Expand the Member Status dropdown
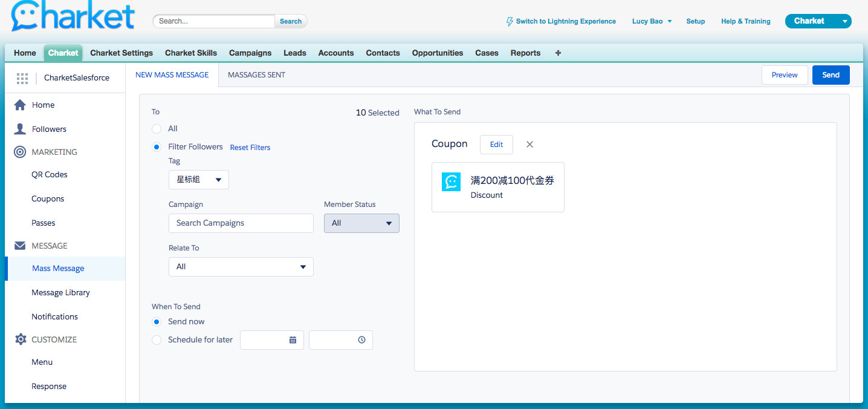The width and height of the screenshot is (868, 409). [361, 223]
